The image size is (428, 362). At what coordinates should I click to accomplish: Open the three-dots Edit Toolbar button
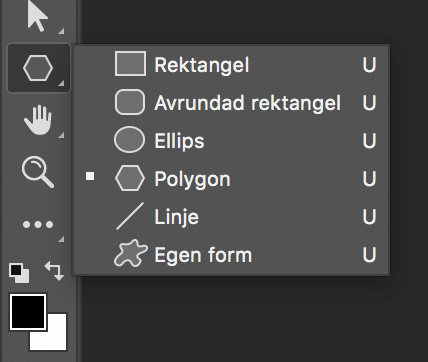click(x=38, y=224)
